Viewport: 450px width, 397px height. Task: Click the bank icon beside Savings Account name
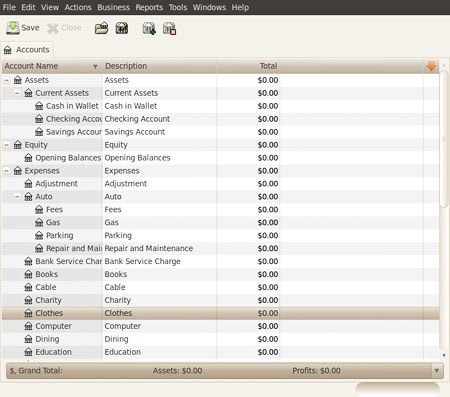(39, 132)
